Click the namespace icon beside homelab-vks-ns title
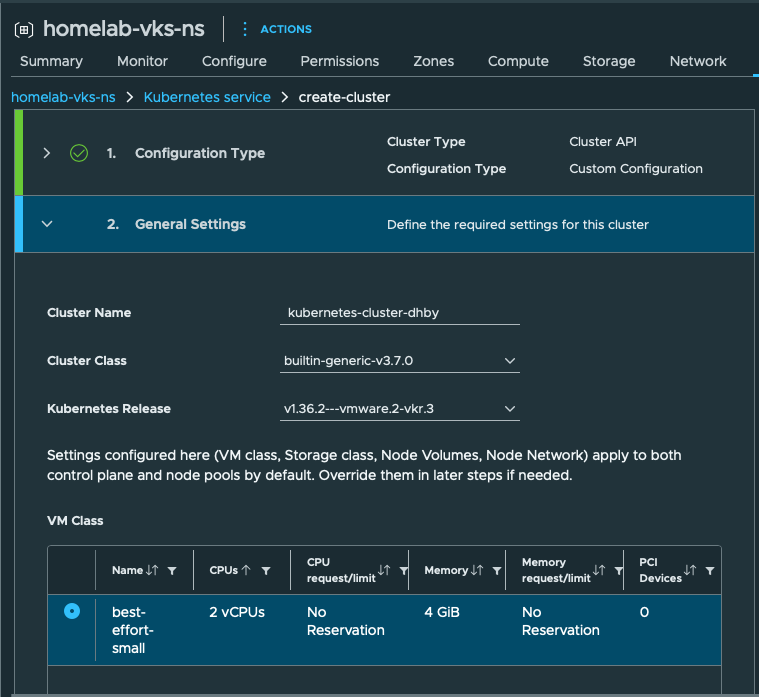The height and width of the screenshot is (697, 759). (x=24, y=30)
